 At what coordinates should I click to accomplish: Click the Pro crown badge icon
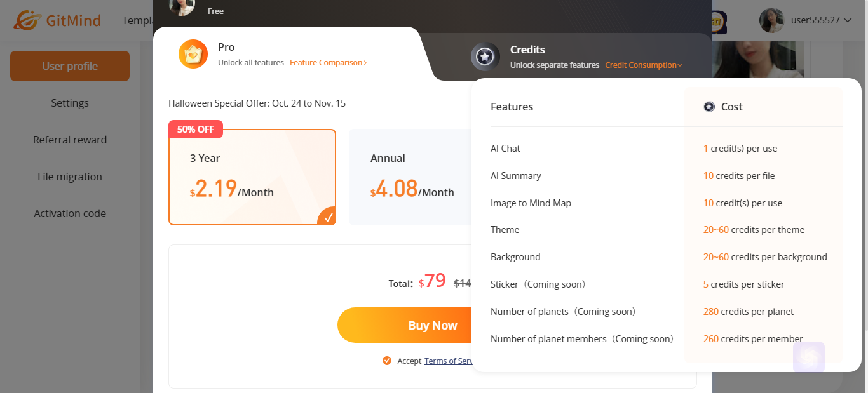[x=193, y=54]
